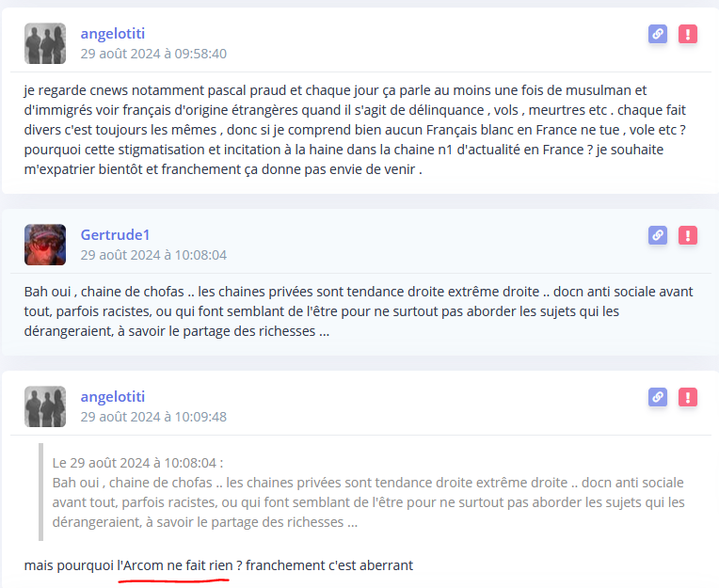Open angelotiti's profile from first post username
Image resolution: width=719 pixels, height=588 pixels.
tap(113, 34)
